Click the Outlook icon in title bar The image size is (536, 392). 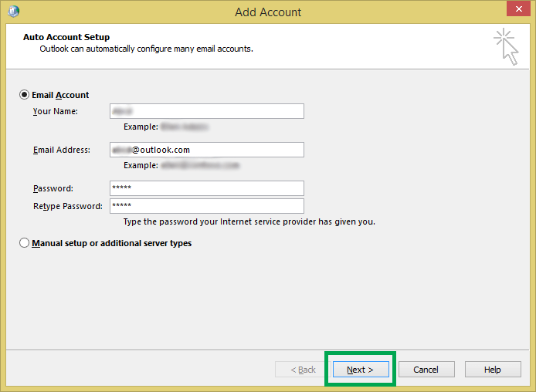point(13,12)
